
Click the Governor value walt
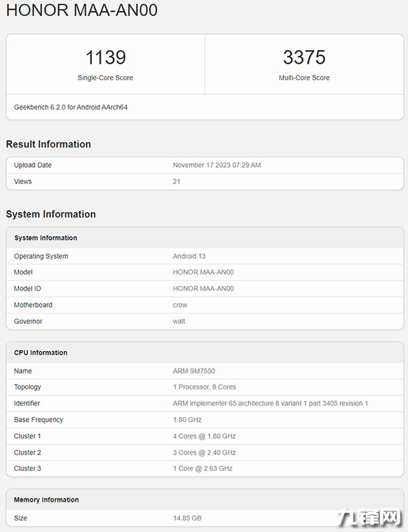pyautogui.click(x=179, y=321)
